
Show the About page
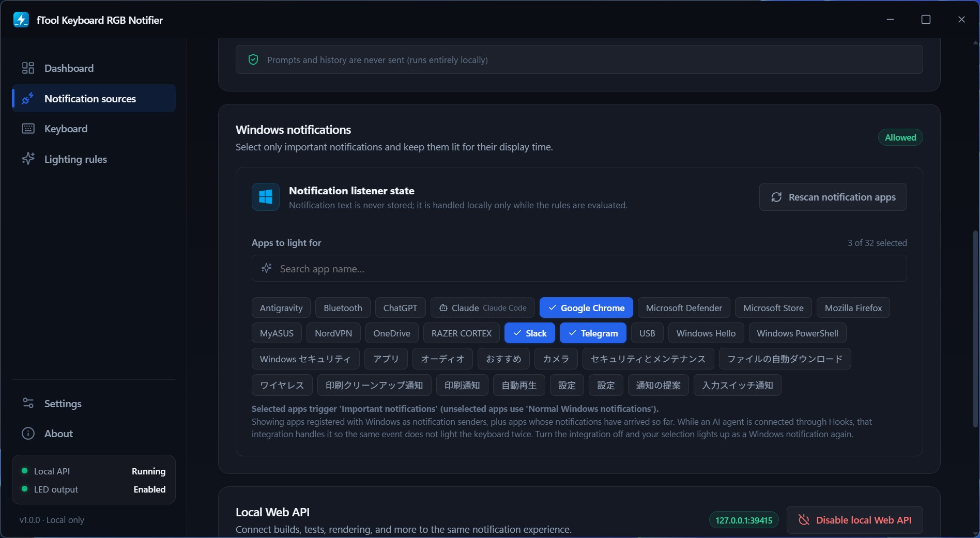[94, 434]
